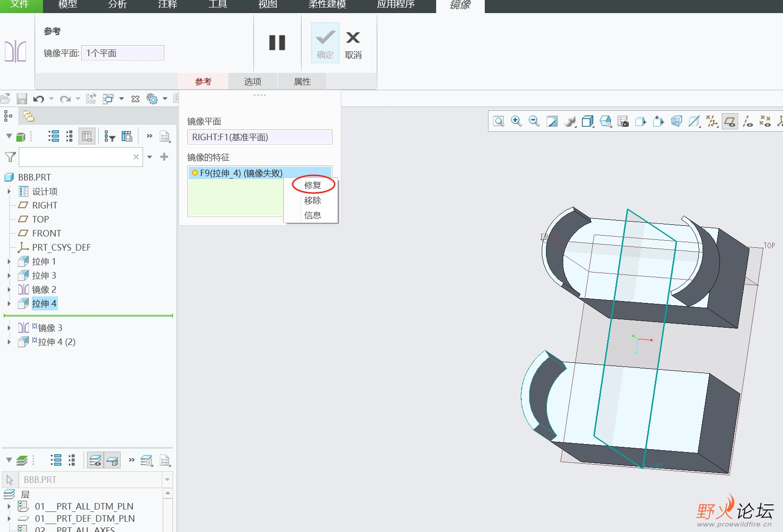Click the Regenerate list icon
783x532 pixels.
pos(91,99)
